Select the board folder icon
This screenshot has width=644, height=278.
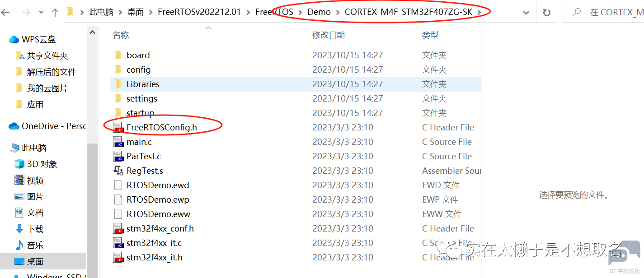118,55
